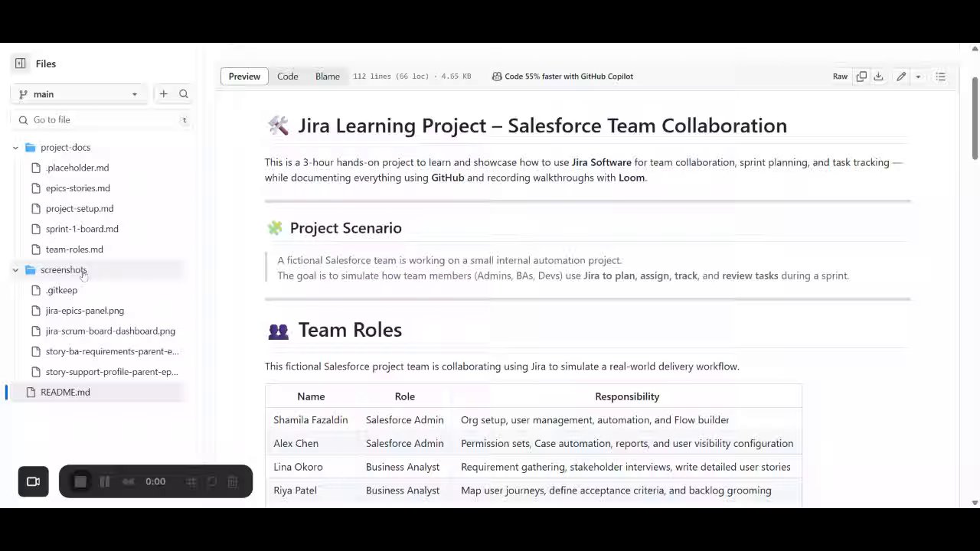Click the Jira Learning Project heading

pyautogui.click(x=542, y=126)
